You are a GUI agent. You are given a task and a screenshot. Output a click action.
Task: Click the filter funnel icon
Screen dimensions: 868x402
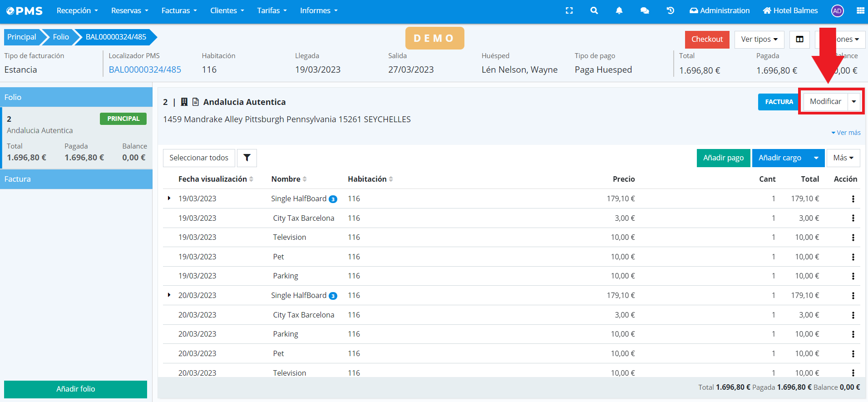(247, 158)
